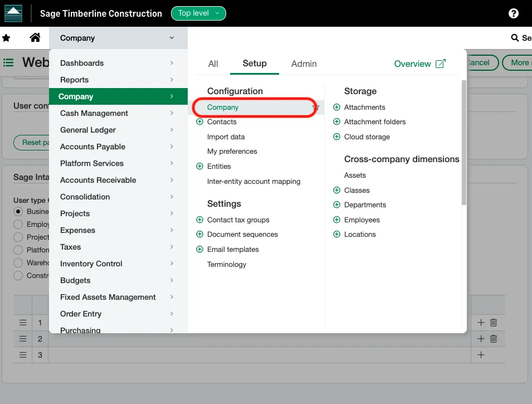532x404 pixels.
Task: Select the Employee user type radio button
Action: [x=18, y=224]
